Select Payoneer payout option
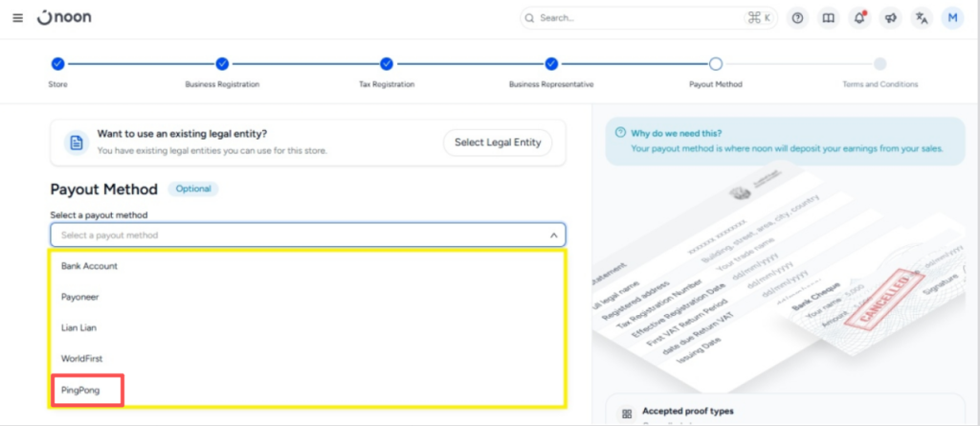This screenshot has height=426, width=980. [307, 297]
